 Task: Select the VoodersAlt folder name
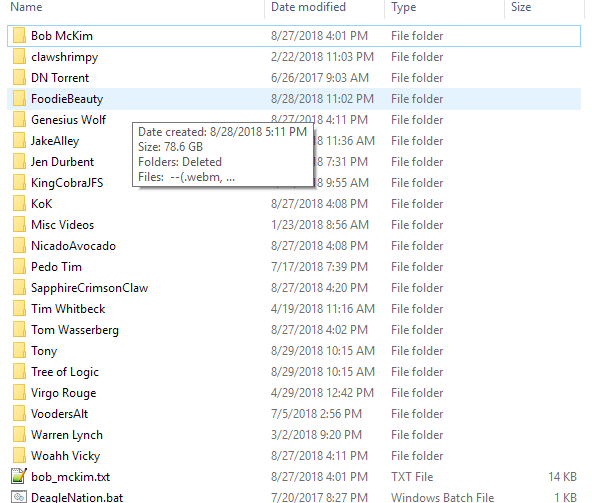[x=59, y=414]
